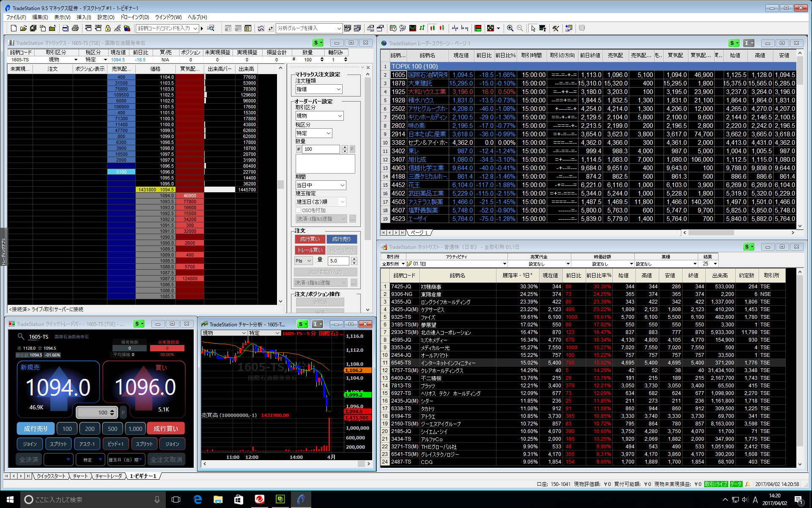Click the pointer cursor toolbar icon

[533, 28]
